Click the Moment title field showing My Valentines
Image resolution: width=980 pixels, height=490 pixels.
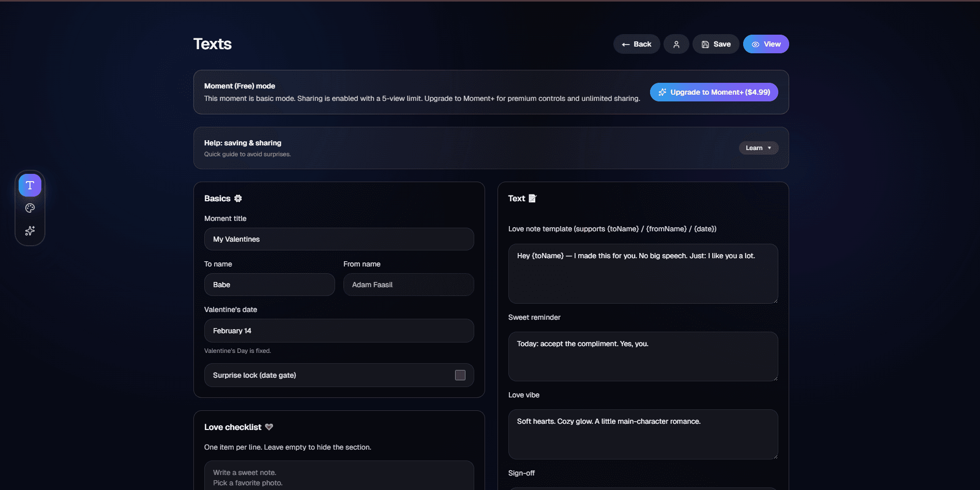tap(339, 239)
